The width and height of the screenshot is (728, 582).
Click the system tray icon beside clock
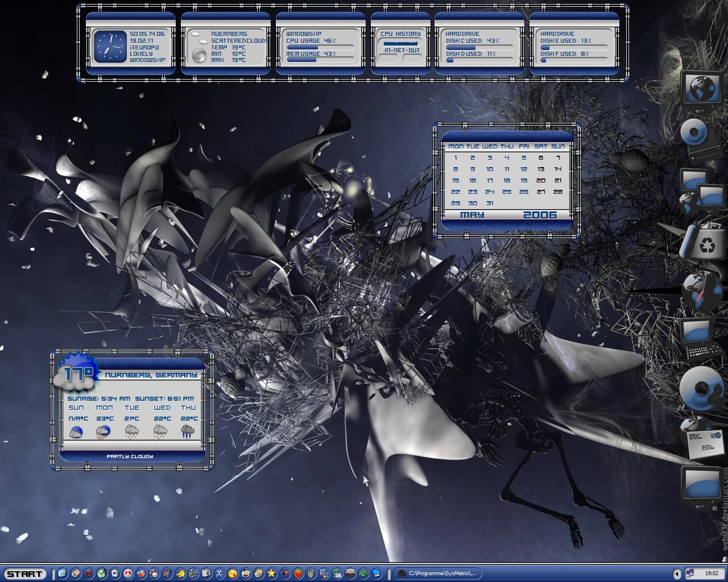pos(690,573)
